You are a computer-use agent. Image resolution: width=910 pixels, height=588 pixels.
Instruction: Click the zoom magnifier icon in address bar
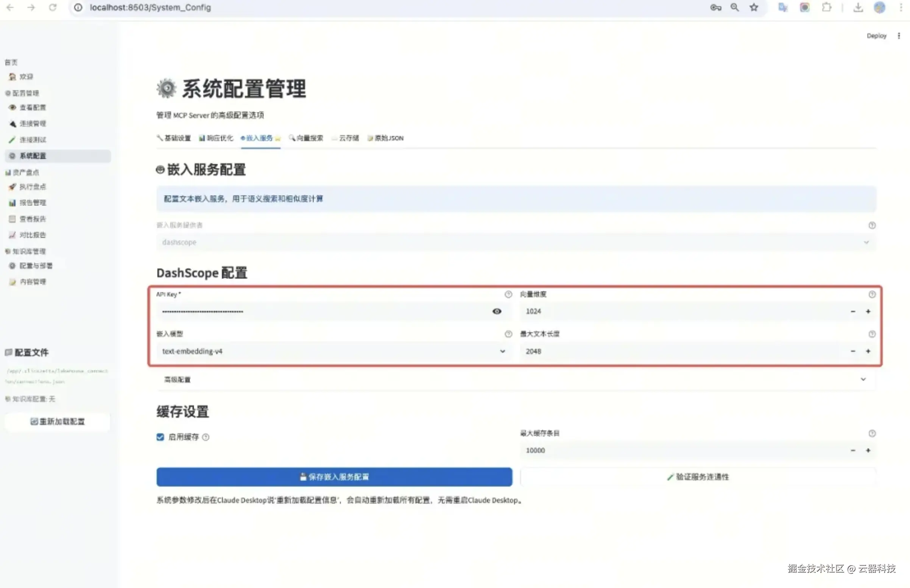coord(734,7)
